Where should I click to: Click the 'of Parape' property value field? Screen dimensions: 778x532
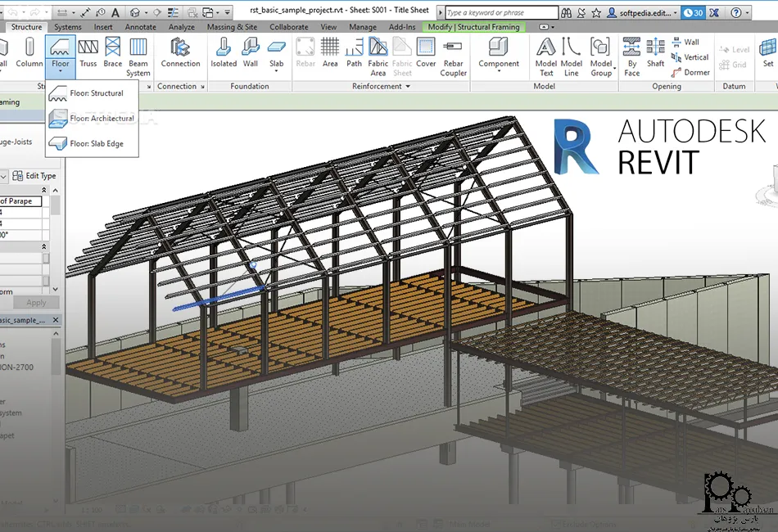[20, 201]
